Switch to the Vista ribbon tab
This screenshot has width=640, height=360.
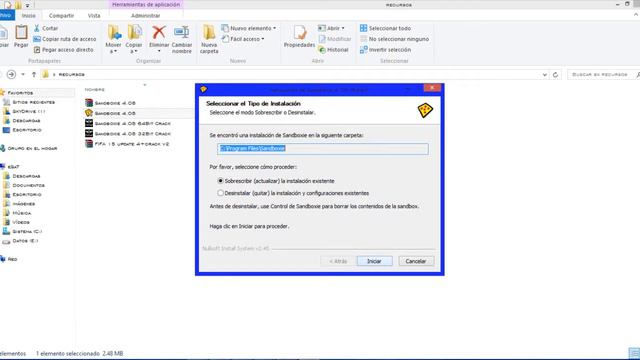[x=94, y=16]
